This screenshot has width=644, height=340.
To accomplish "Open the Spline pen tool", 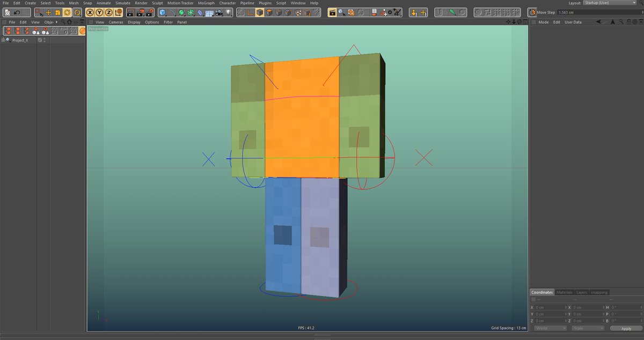I will coord(173,12).
